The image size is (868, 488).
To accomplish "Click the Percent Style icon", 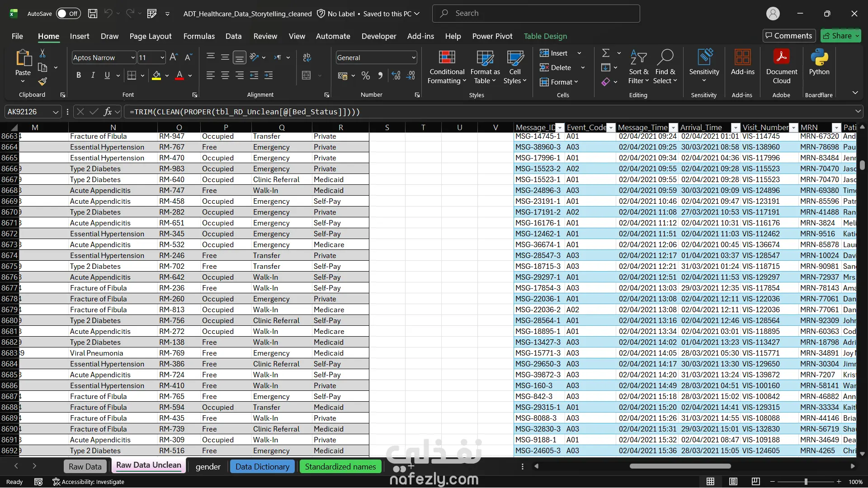I will [366, 75].
